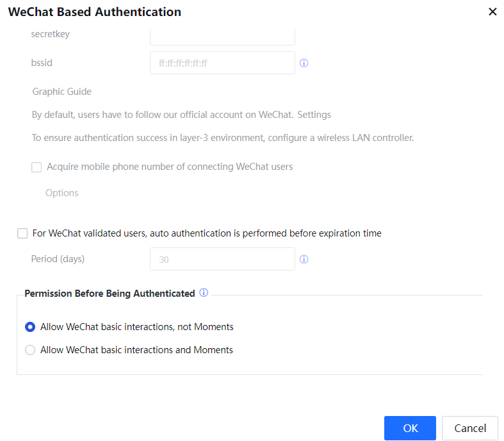Focus the secretkey input field
504x441 pixels.
(x=222, y=35)
